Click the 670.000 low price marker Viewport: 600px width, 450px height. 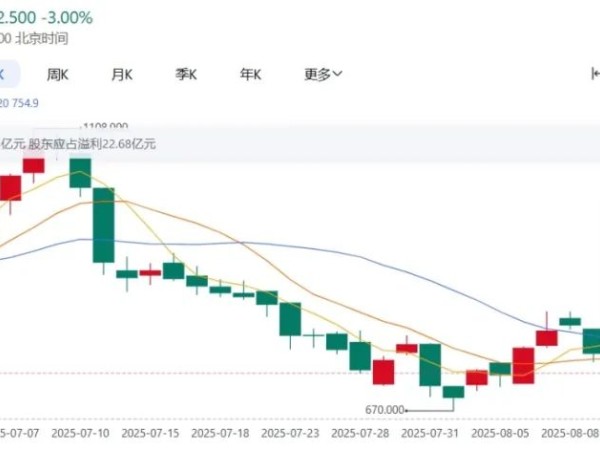[385, 410]
